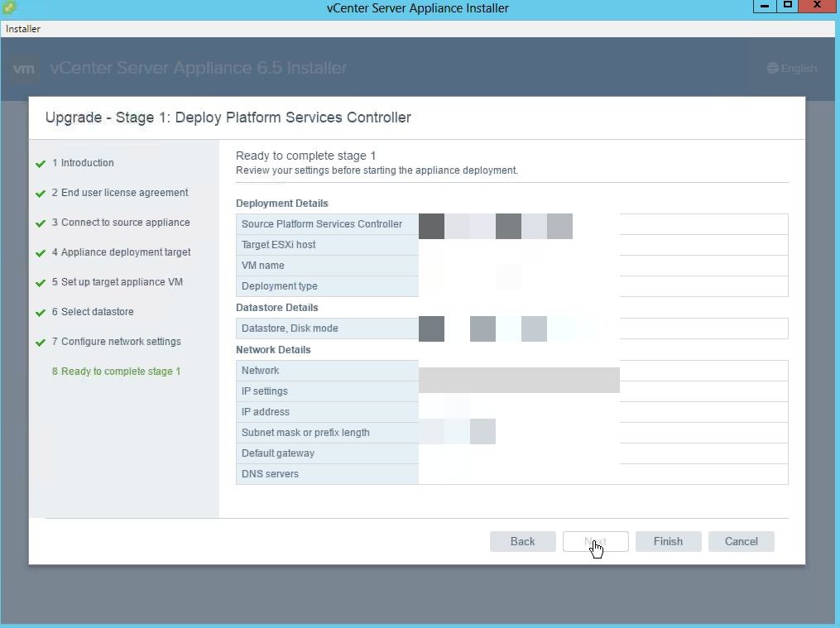This screenshot has width=840, height=628.
Task: Click the green checkmark beside Introduction
Action: pos(41,164)
